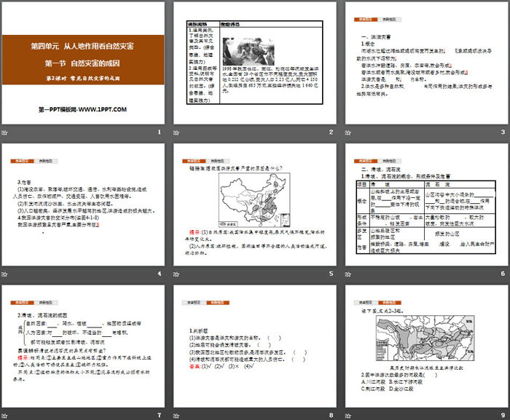
Task: Select slide 8 true-false questions
Action: (x=255, y=346)
